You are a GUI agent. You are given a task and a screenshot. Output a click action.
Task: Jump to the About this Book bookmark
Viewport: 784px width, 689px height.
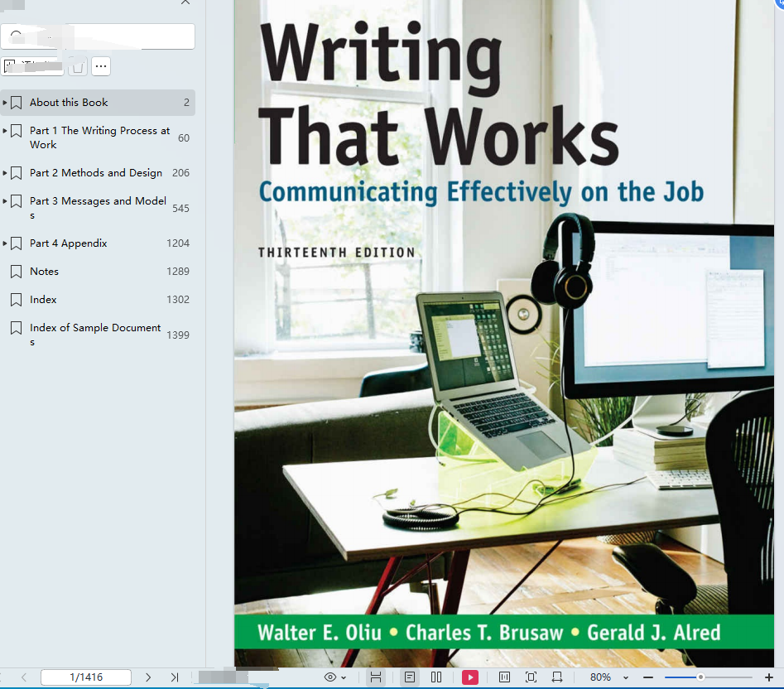point(98,103)
